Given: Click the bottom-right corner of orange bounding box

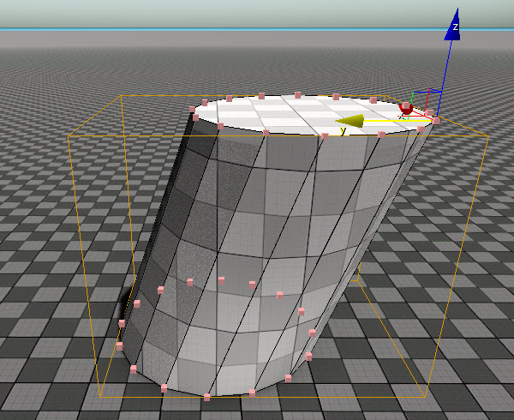Looking at the screenshot, I should [426, 397].
